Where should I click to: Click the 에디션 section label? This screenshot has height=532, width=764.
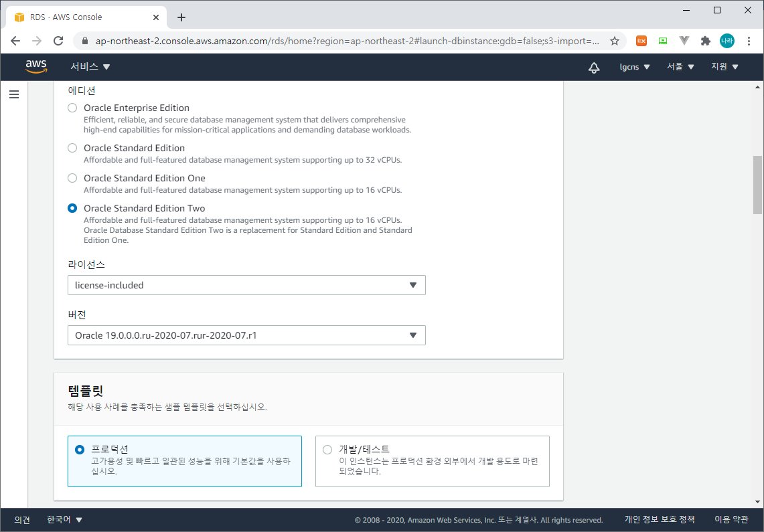pyautogui.click(x=82, y=90)
